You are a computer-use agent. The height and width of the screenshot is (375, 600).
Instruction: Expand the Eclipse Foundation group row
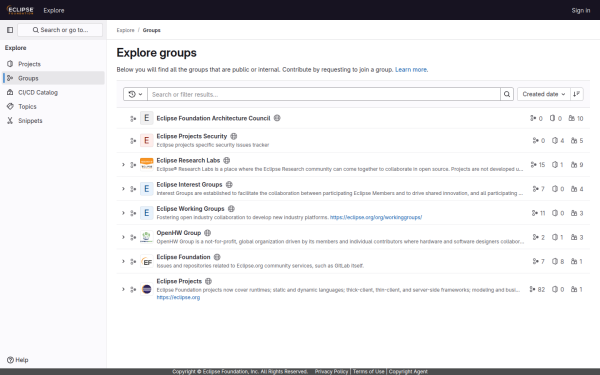coord(123,261)
